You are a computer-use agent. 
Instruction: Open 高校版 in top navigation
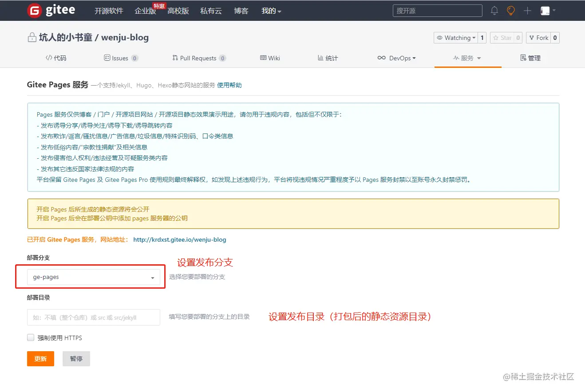click(x=178, y=11)
